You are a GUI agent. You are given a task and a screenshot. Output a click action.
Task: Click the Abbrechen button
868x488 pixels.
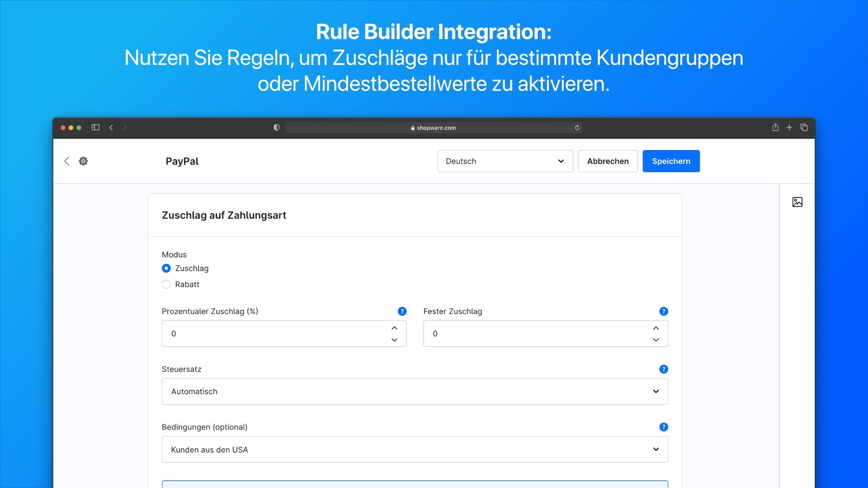pyautogui.click(x=608, y=161)
